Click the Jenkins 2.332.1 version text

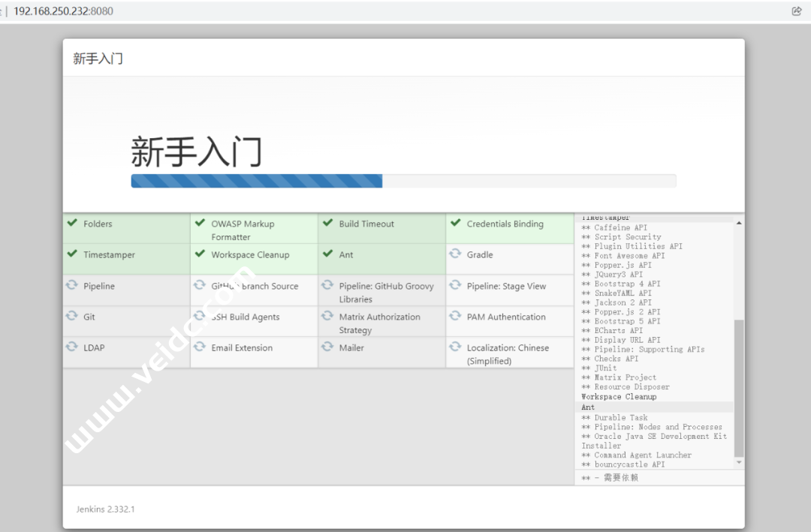tap(106, 509)
